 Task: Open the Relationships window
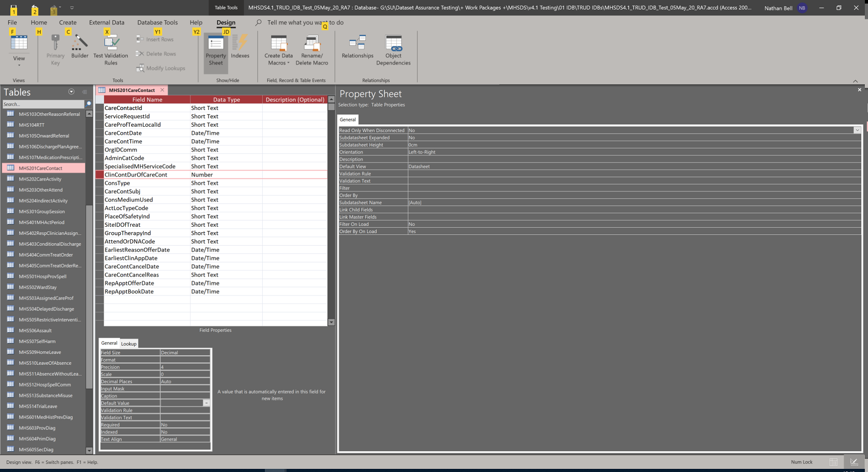[358, 47]
